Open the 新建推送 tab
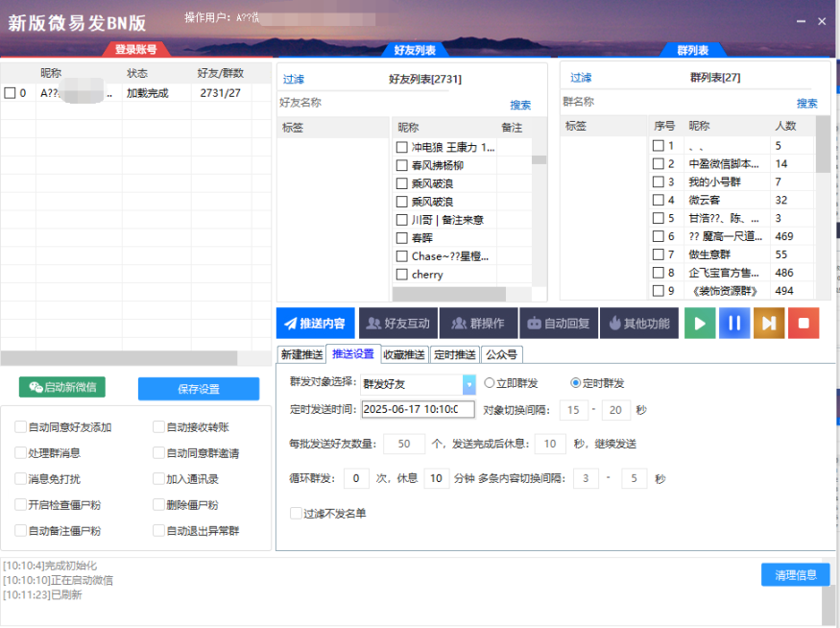Viewport: 840px width, 628px height. coord(300,354)
